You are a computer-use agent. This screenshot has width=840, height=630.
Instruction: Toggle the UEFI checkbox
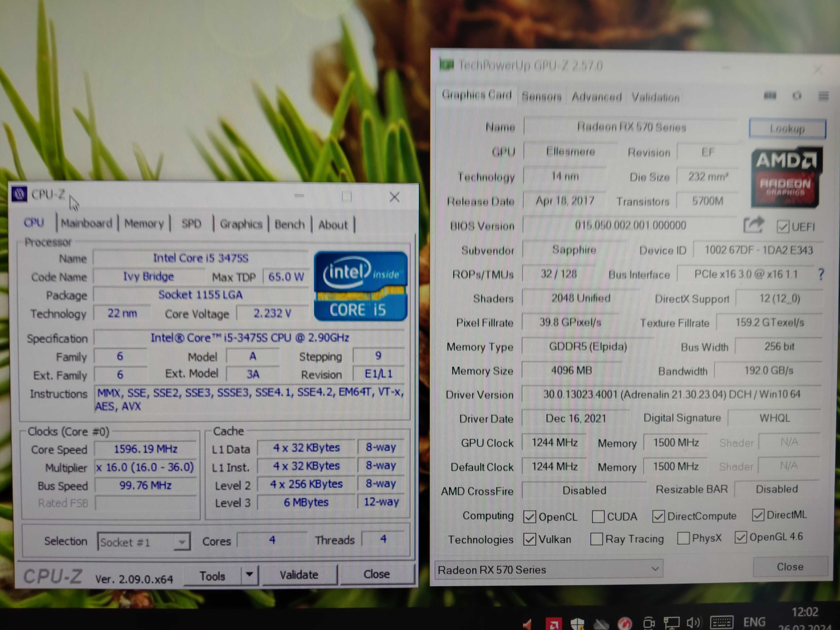[x=783, y=227]
